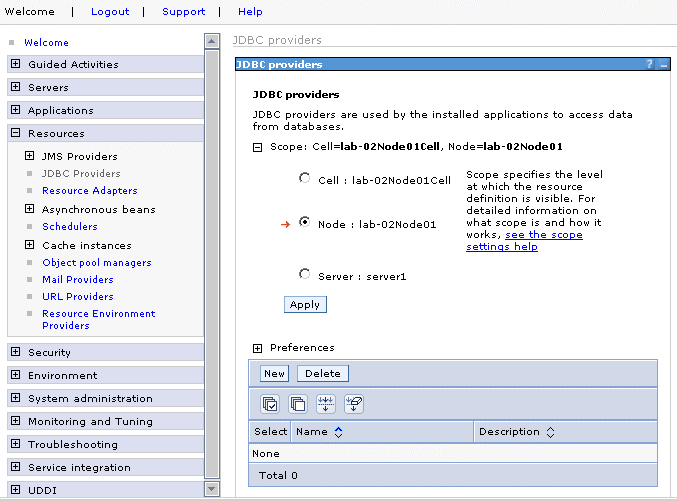Expand Cache instances tree node
Viewport: 677px width, 501px height.
coord(29,245)
